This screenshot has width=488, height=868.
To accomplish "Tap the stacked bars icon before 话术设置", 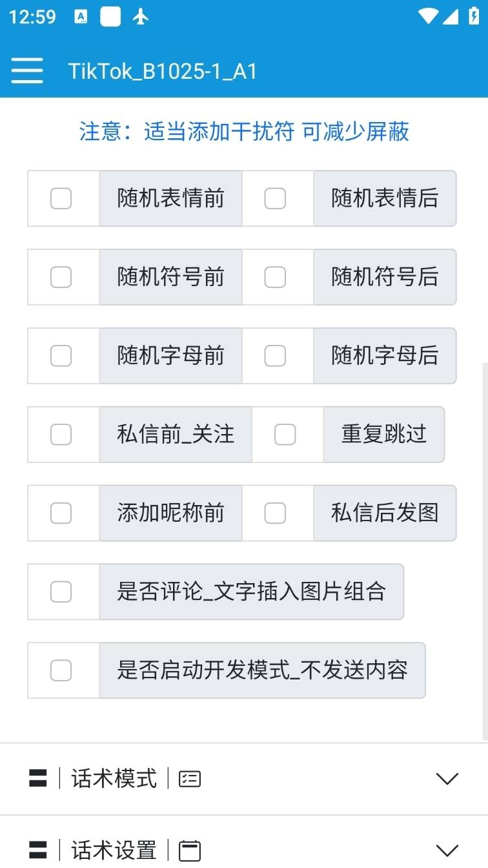I will pos(38,851).
